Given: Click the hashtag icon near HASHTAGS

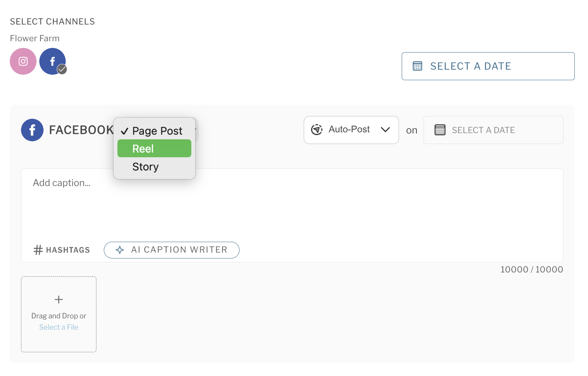Looking at the screenshot, I should tap(38, 250).
